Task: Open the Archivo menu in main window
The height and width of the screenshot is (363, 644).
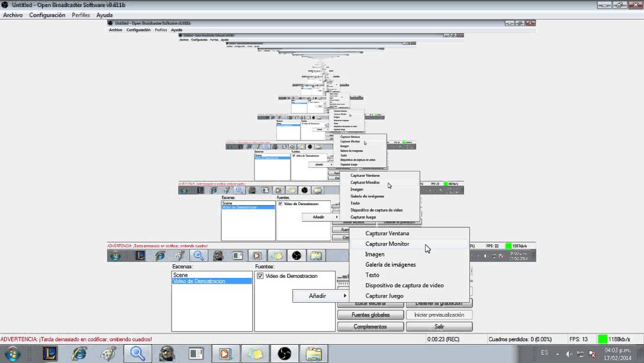Action: [x=13, y=15]
